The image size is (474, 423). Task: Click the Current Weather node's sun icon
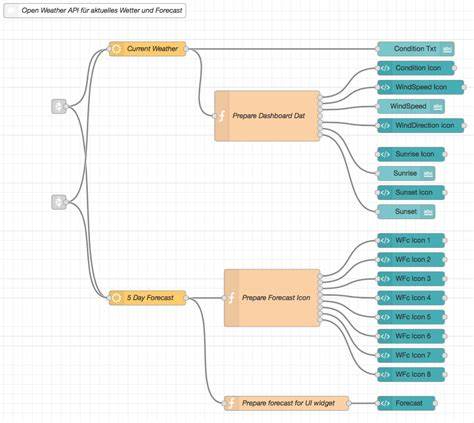(x=116, y=49)
